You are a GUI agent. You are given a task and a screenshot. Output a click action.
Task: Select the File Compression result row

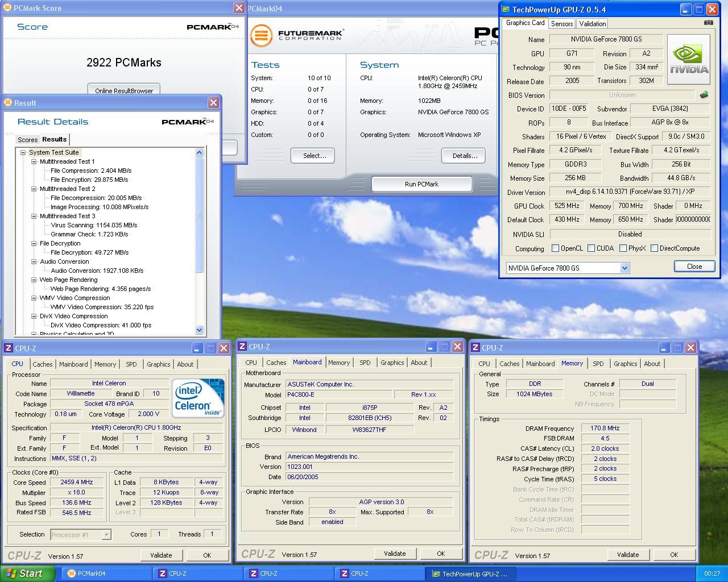pyautogui.click(x=91, y=171)
